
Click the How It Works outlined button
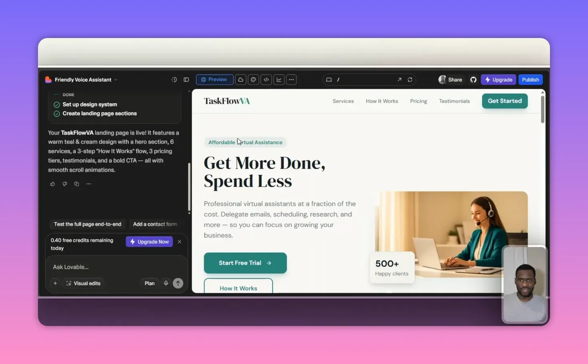tap(238, 286)
